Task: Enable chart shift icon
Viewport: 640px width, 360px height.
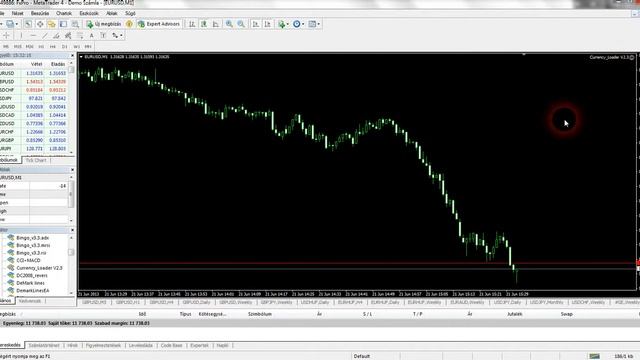Action: (267, 24)
